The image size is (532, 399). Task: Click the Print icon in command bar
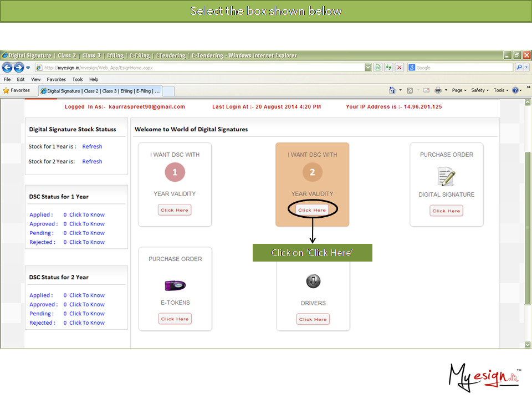tap(438, 90)
